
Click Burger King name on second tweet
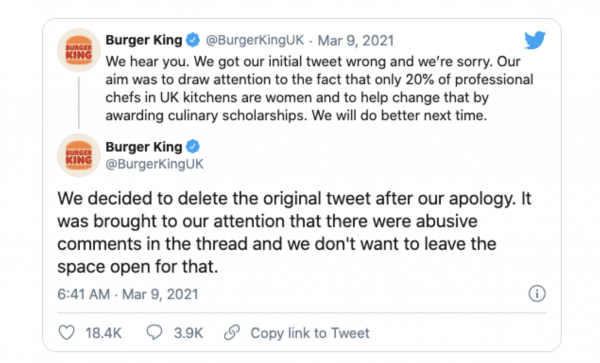pos(144,147)
